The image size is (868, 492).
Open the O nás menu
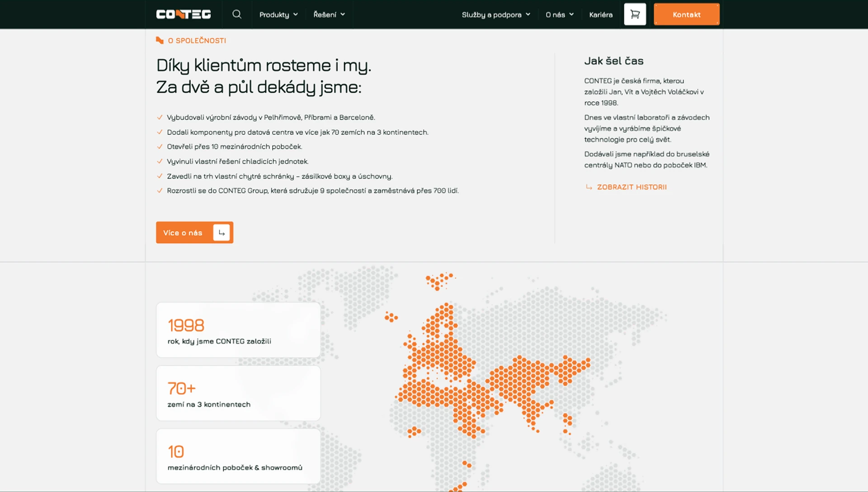[x=560, y=14]
